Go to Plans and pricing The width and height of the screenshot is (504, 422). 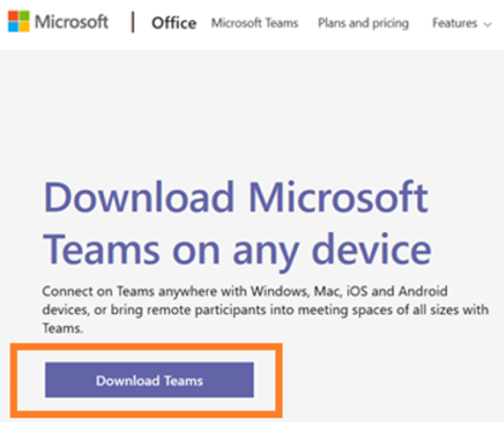click(363, 23)
